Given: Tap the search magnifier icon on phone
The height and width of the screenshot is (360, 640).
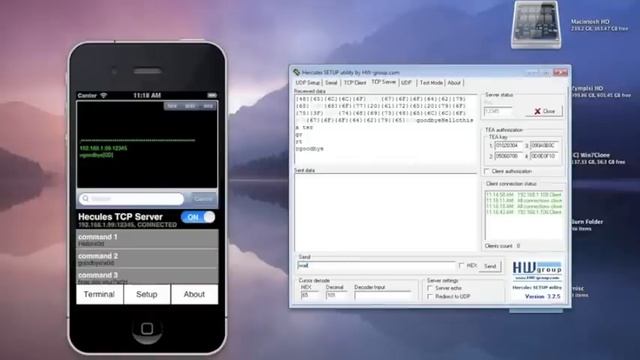Looking at the screenshot, I should coord(85,199).
